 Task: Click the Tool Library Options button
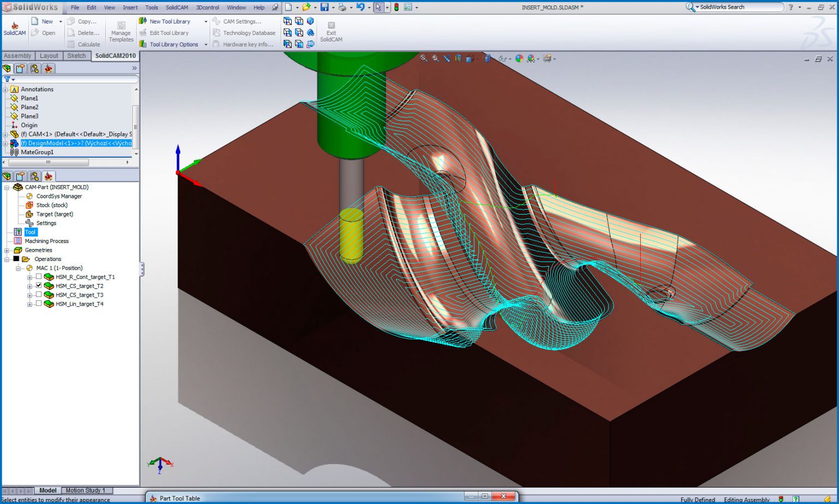pyautogui.click(x=174, y=44)
